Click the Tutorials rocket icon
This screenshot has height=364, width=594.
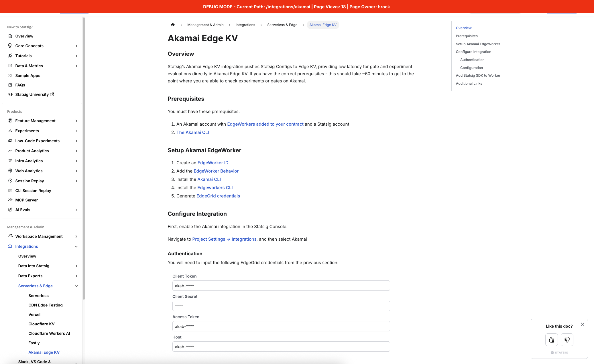[10, 56]
